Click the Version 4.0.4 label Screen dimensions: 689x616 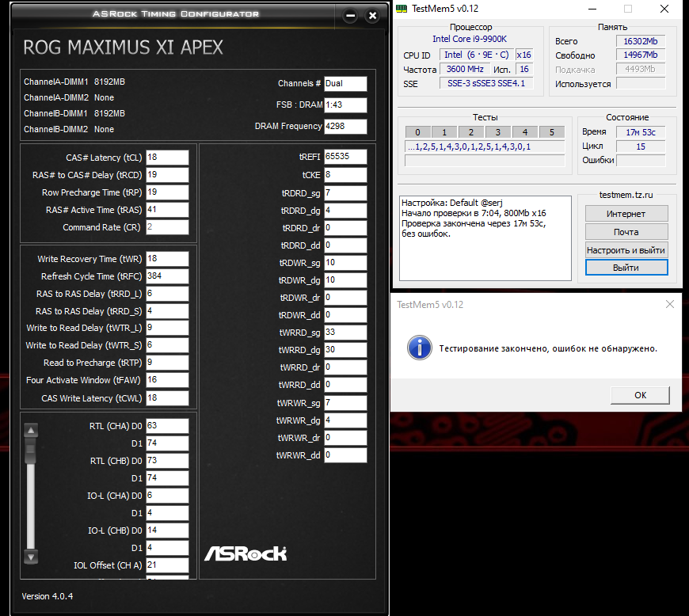click(48, 596)
